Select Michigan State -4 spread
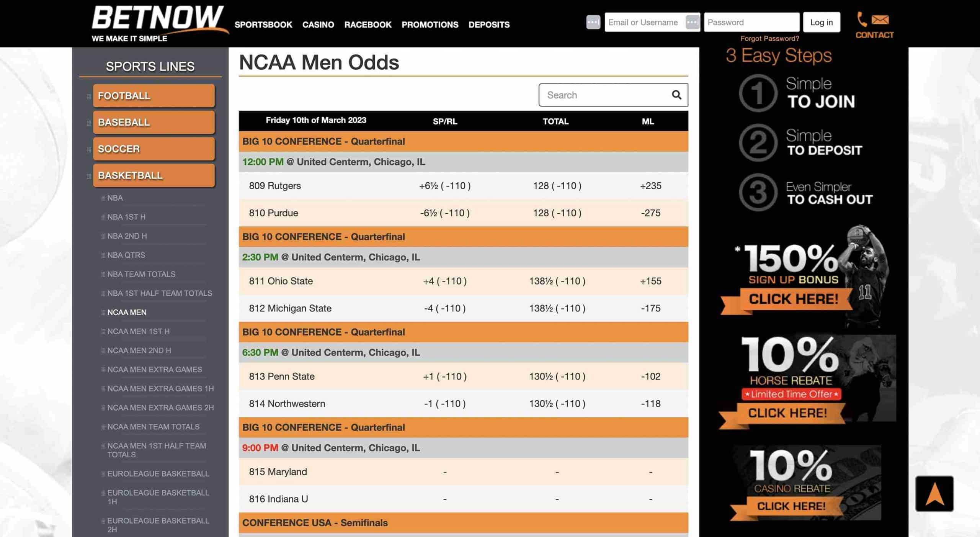Screen dimensions: 980x537 [445, 308]
